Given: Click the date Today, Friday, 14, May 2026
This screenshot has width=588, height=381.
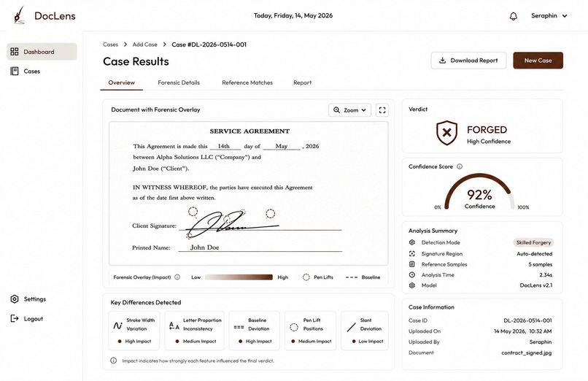Looking at the screenshot, I should click(293, 15).
